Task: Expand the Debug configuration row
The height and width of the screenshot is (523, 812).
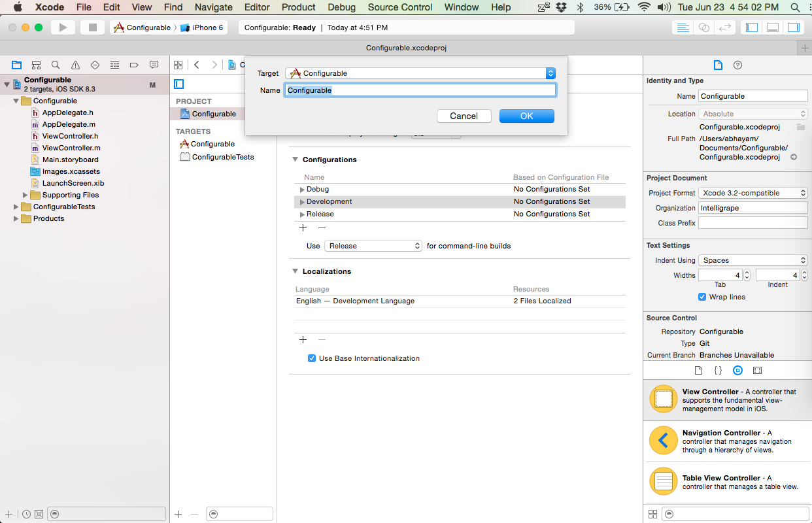Action: coord(302,190)
